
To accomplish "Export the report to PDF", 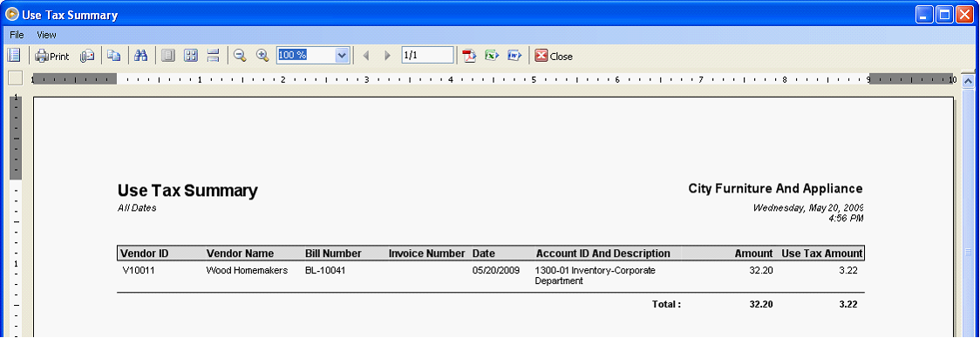I will pyautogui.click(x=469, y=56).
